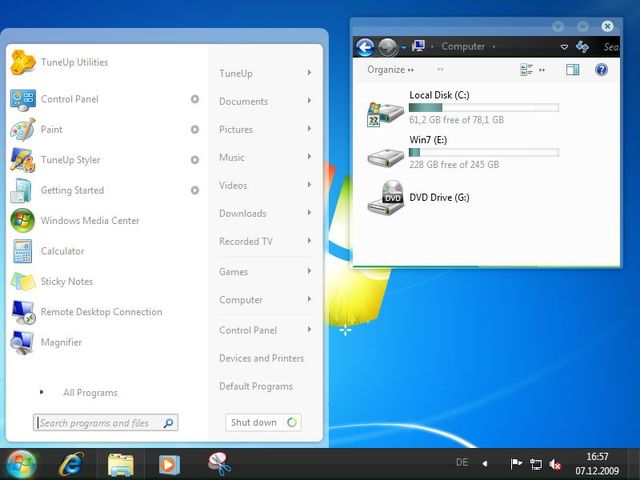Click network tray icon
The height and width of the screenshot is (480, 640).
tap(536, 464)
